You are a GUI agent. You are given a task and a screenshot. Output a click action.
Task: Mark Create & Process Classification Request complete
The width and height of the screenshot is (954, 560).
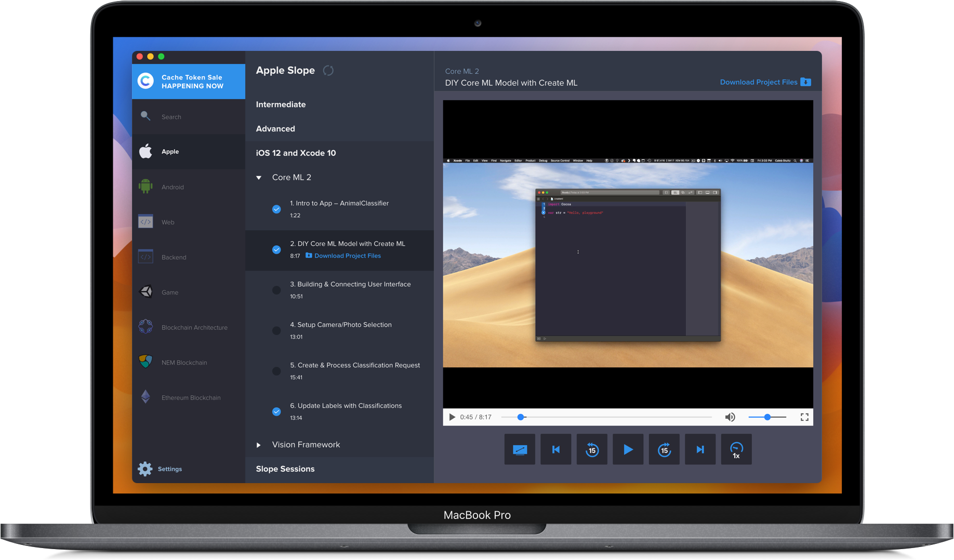(x=276, y=371)
